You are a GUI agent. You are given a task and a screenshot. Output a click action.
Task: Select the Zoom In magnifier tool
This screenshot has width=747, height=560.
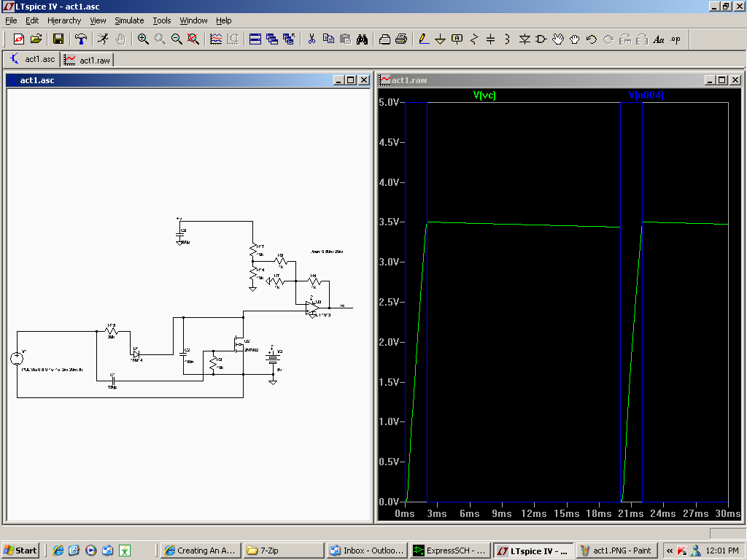click(x=143, y=39)
